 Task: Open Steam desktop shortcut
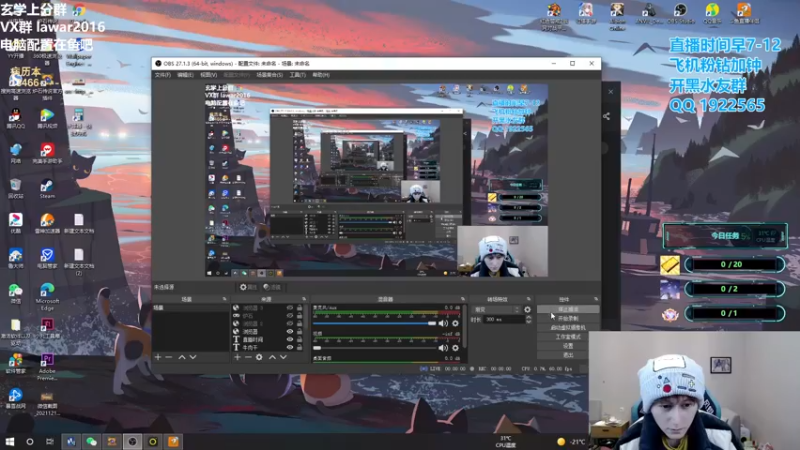tap(47, 188)
